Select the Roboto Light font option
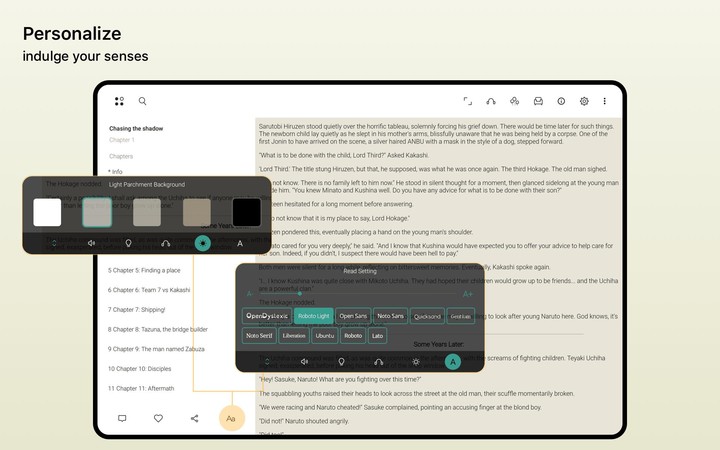Image resolution: width=720 pixels, height=450 pixels. pos(313,315)
